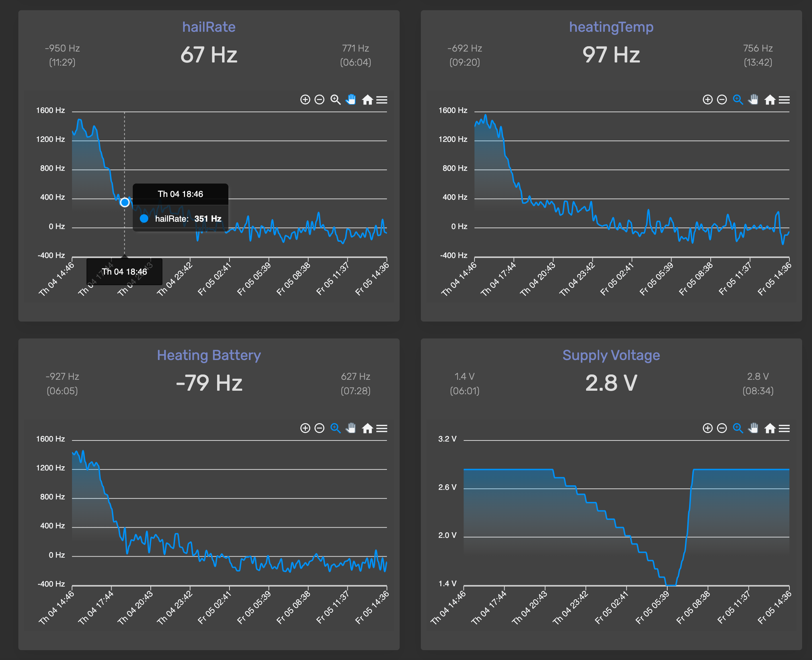
Task: Open the Supply Voltage chart menu
Action: point(784,428)
